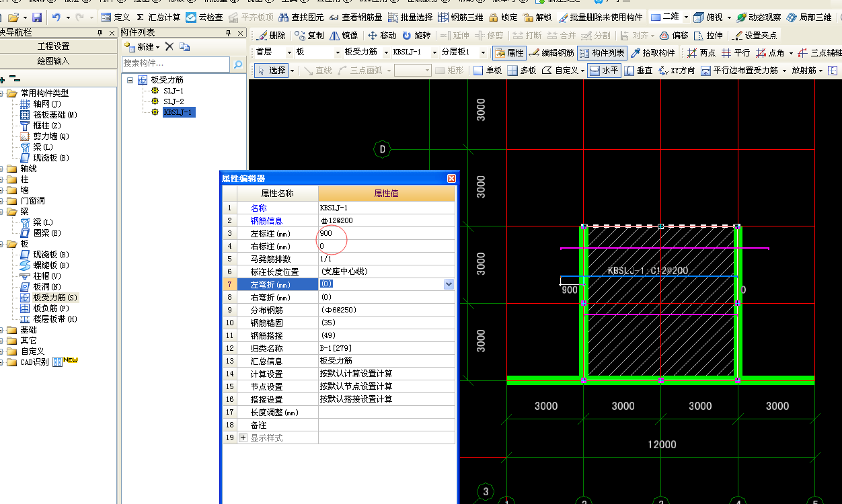Open the 定义 (Define) tool
The image size is (842, 504).
click(x=115, y=17)
